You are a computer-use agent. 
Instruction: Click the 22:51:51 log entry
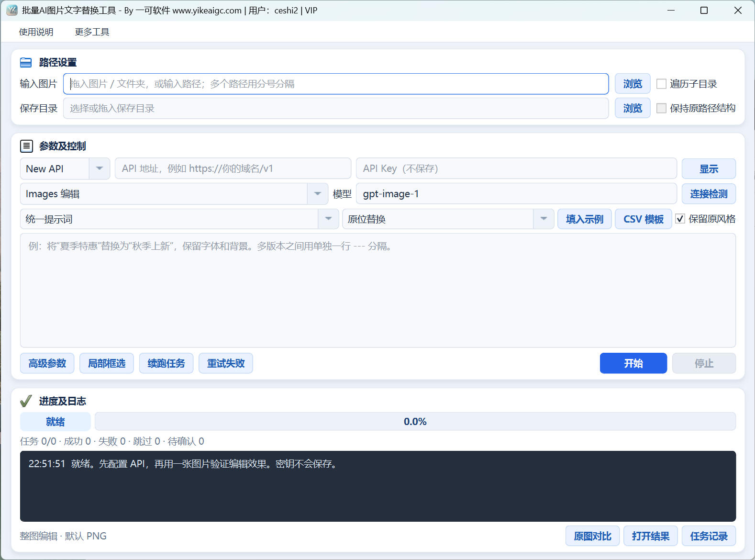pyautogui.click(x=184, y=464)
